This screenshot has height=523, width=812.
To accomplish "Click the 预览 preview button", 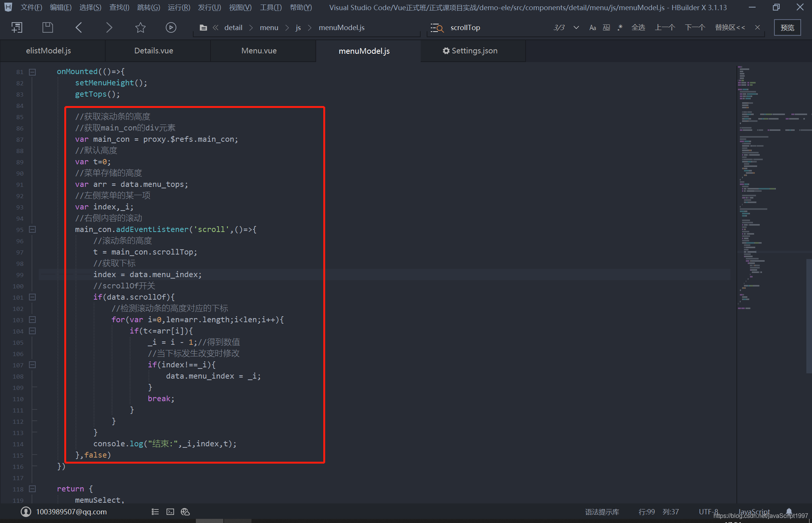I will pos(787,27).
